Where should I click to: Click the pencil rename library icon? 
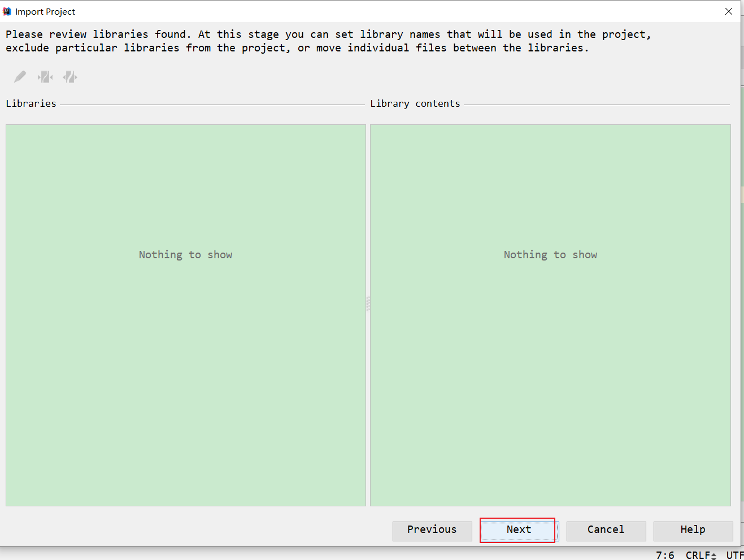[x=20, y=77]
